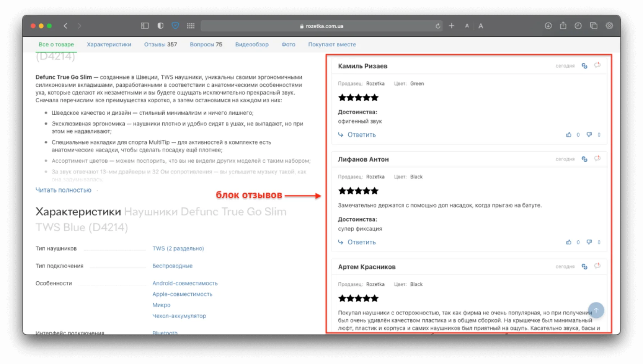Image resolution: width=643 pixels, height=364 pixels.
Task: Open the clock history icon
Action: click(578, 26)
